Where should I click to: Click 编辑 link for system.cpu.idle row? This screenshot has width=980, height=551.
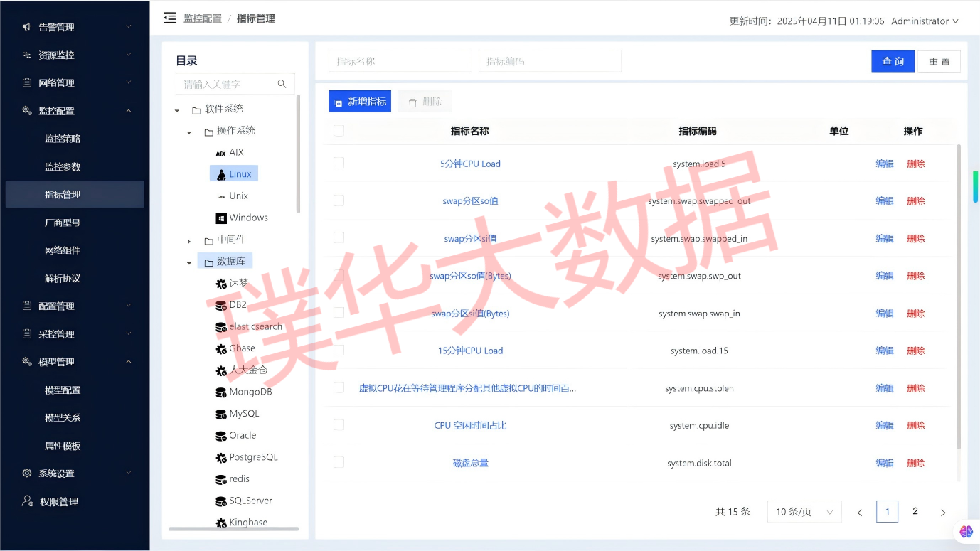click(x=884, y=426)
